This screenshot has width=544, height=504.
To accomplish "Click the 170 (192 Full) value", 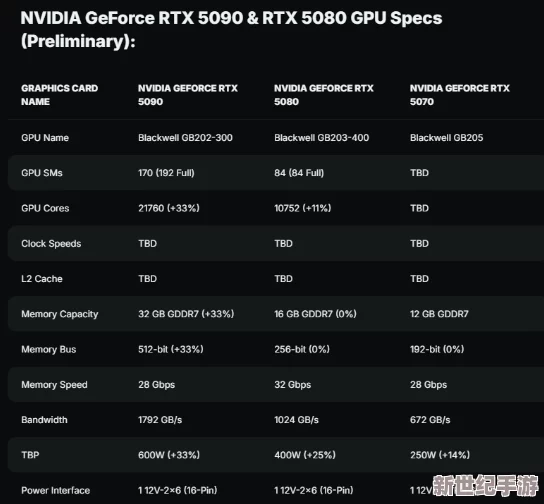I will click(x=166, y=173).
